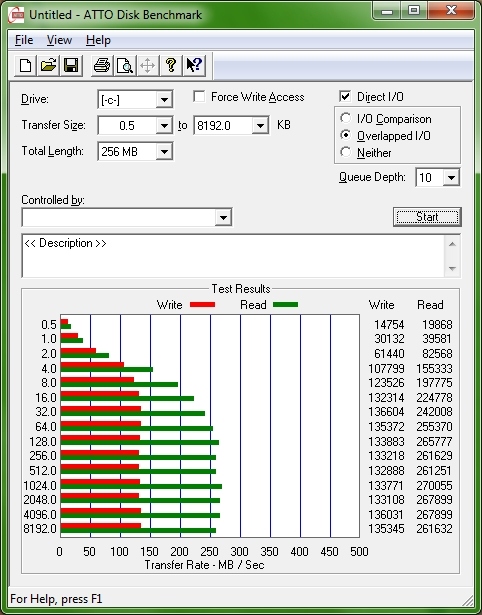Click the Start benchmark button

pyautogui.click(x=427, y=217)
